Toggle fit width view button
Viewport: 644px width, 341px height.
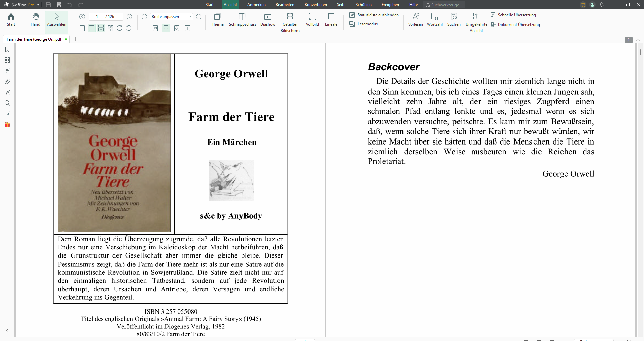(166, 28)
